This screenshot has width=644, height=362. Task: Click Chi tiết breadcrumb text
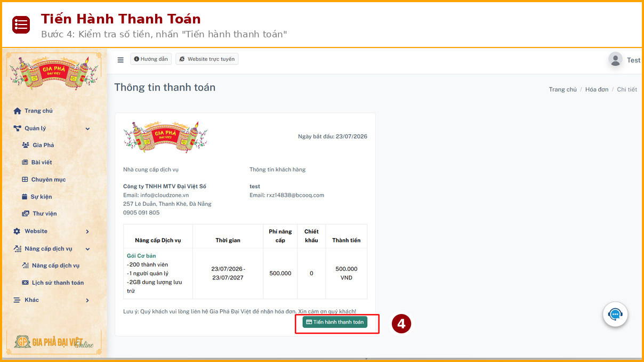tap(627, 90)
